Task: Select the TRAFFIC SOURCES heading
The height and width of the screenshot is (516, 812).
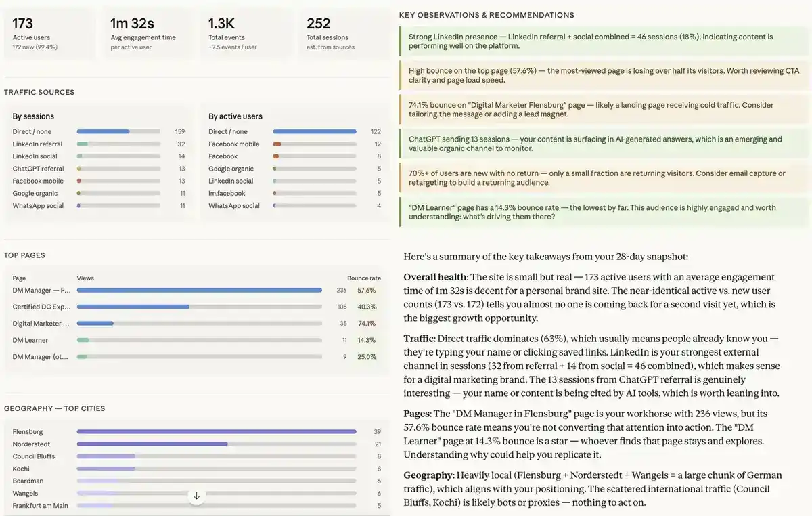Action: click(39, 92)
